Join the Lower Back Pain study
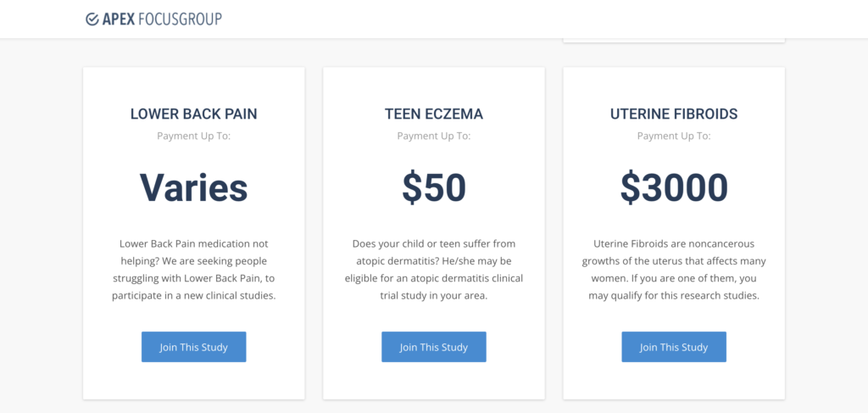The image size is (868, 413). [x=194, y=347]
